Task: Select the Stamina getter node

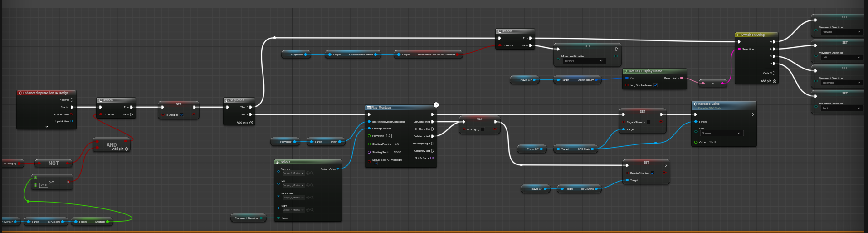Action: (x=92, y=222)
